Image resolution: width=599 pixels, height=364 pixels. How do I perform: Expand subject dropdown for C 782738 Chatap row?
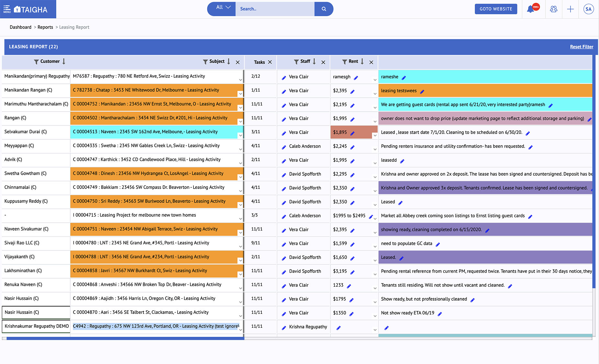point(240,94)
